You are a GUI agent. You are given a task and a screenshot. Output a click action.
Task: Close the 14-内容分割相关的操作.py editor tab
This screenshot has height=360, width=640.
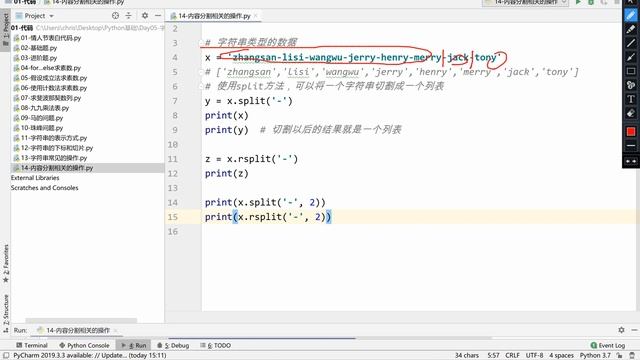click(256, 16)
